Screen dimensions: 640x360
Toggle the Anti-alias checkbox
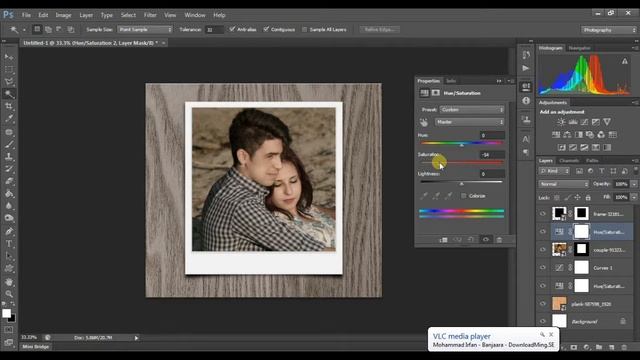coord(232,29)
